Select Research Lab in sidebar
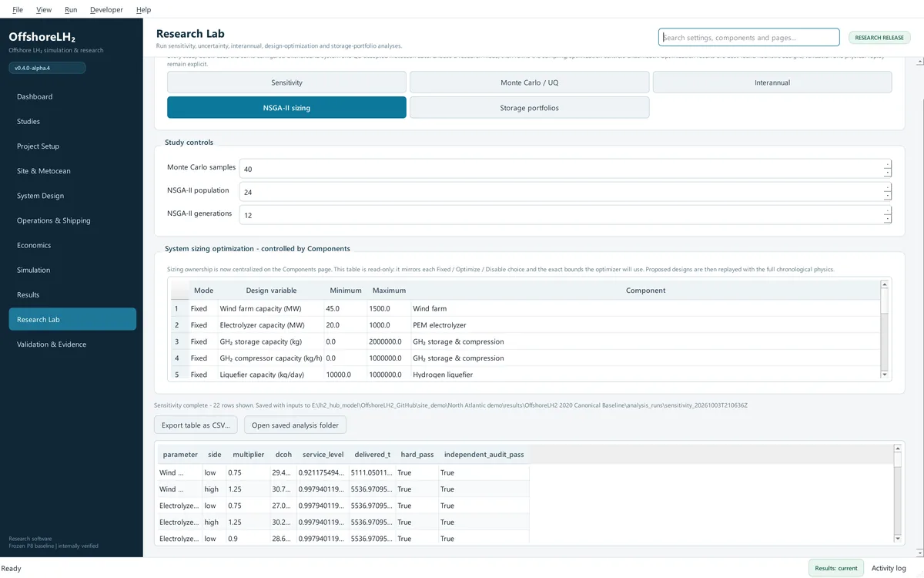The height and width of the screenshot is (578, 924). (x=72, y=319)
